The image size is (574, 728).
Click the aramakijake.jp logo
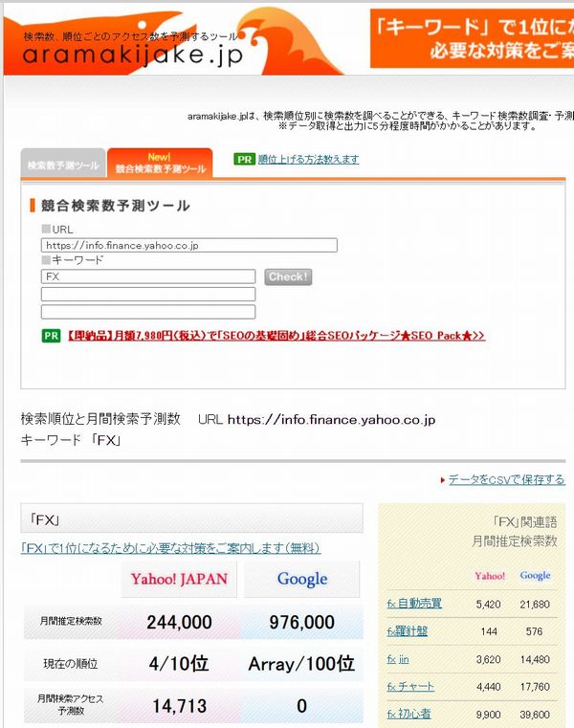[133, 55]
